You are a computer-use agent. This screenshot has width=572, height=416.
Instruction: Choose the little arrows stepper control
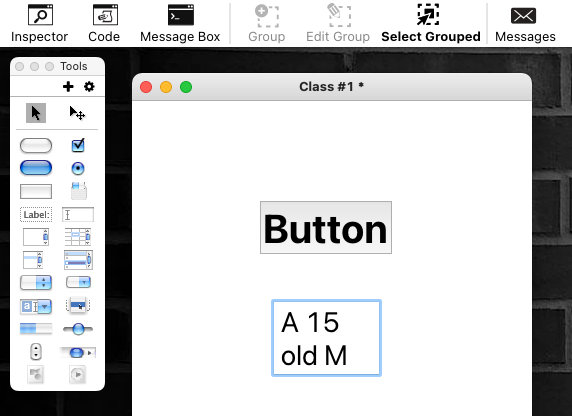point(36,352)
